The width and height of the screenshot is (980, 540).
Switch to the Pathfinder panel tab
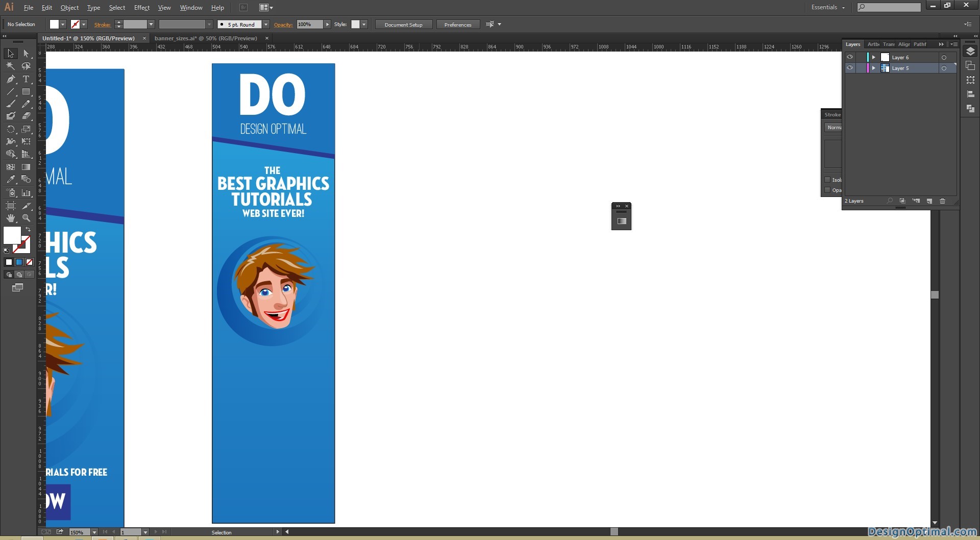[x=920, y=44]
